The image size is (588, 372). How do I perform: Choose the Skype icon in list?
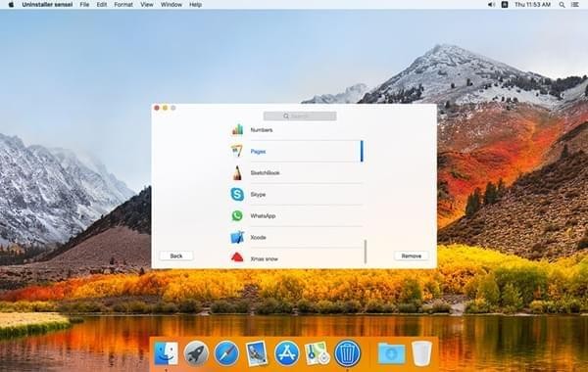[237, 194]
